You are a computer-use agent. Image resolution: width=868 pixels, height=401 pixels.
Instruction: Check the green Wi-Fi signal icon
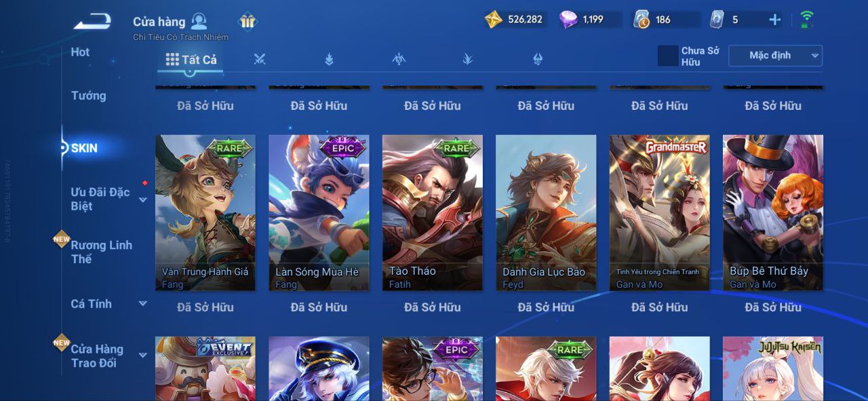click(x=807, y=19)
